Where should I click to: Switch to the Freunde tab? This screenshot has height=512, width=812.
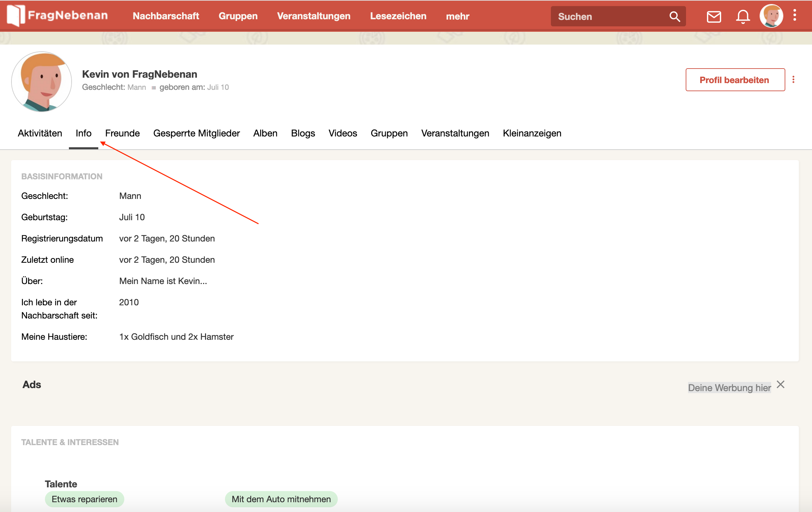pyautogui.click(x=122, y=133)
